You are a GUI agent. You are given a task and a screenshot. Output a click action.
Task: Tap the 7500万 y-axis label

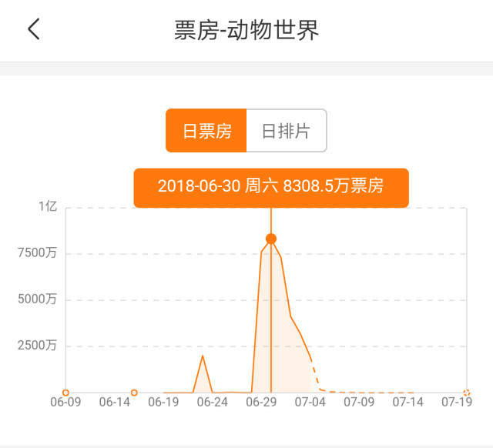tap(37, 252)
